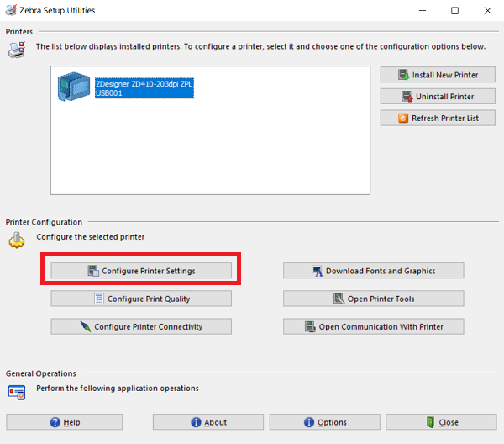The height and width of the screenshot is (444, 504).
Task: Open Configure Printer Connectivity
Action: (x=141, y=326)
